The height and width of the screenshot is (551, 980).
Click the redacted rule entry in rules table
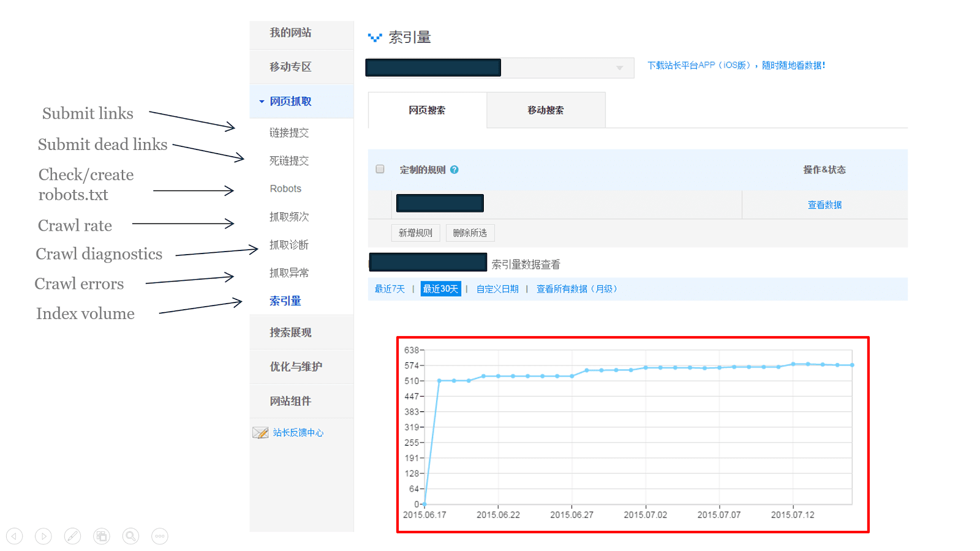440,203
